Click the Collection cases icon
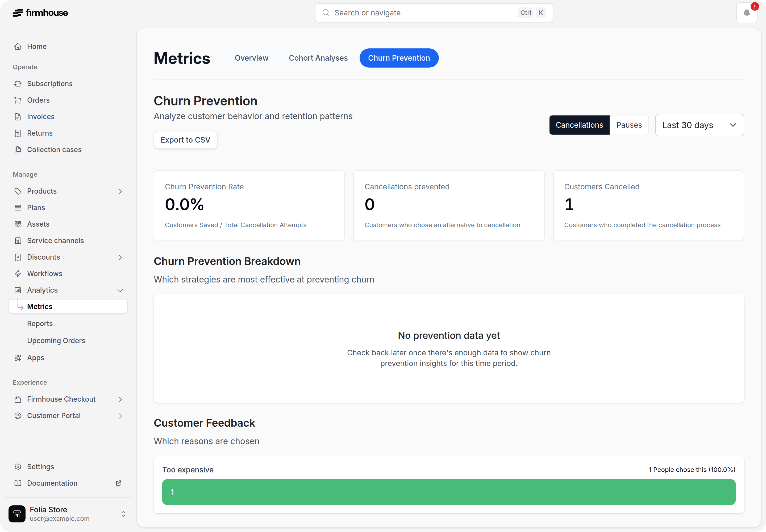The height and width of the screenshot is (532, 766). [x=18, y=150]
